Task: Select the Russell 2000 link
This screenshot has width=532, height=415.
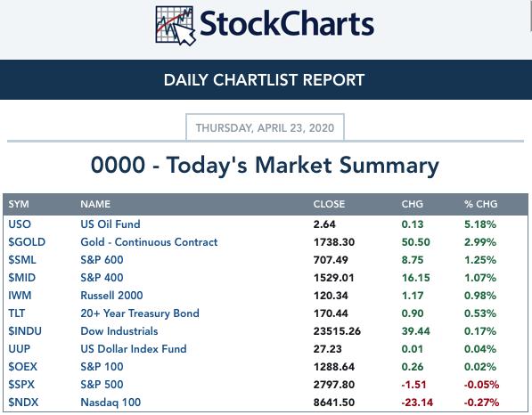Action: coord(111,296)
